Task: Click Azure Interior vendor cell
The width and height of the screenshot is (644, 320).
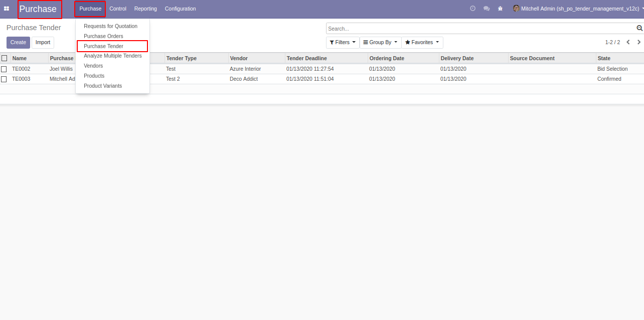Action: click(x=245, y=69)
